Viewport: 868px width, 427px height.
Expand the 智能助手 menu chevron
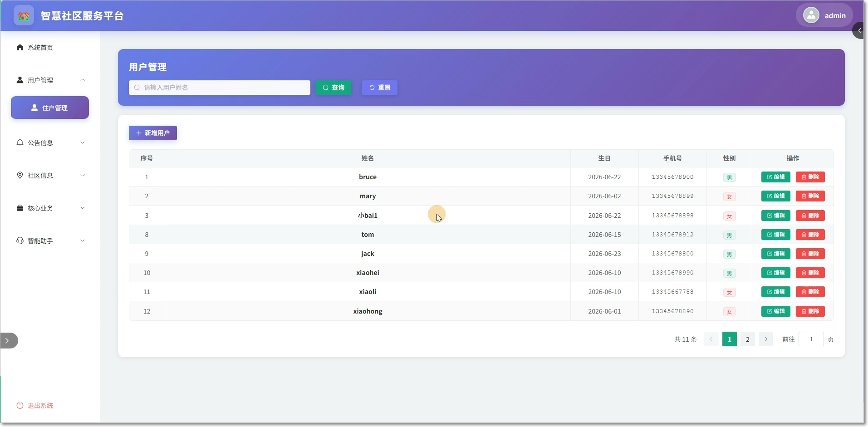coord(83,240)
